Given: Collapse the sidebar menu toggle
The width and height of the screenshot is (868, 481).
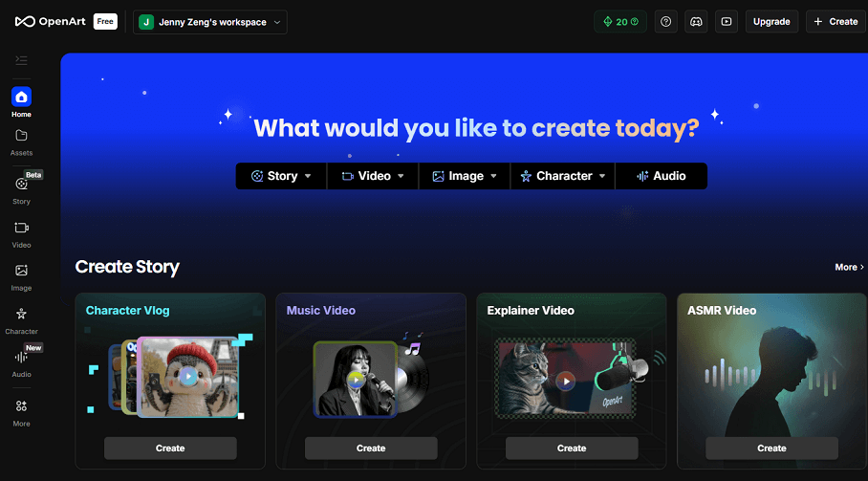Looking at the screenshot, I should [21, 60].
